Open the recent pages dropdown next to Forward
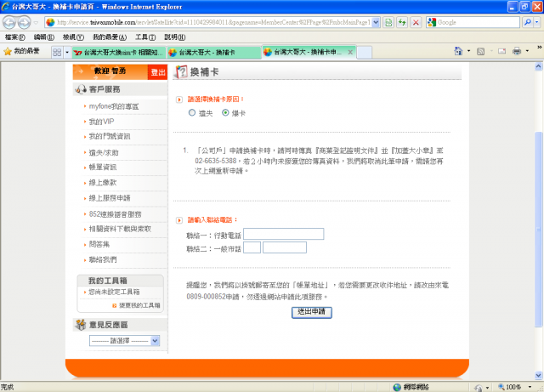The height and width of the screenshot is (392, 544). pyautogui.click(x=36, y=23)
